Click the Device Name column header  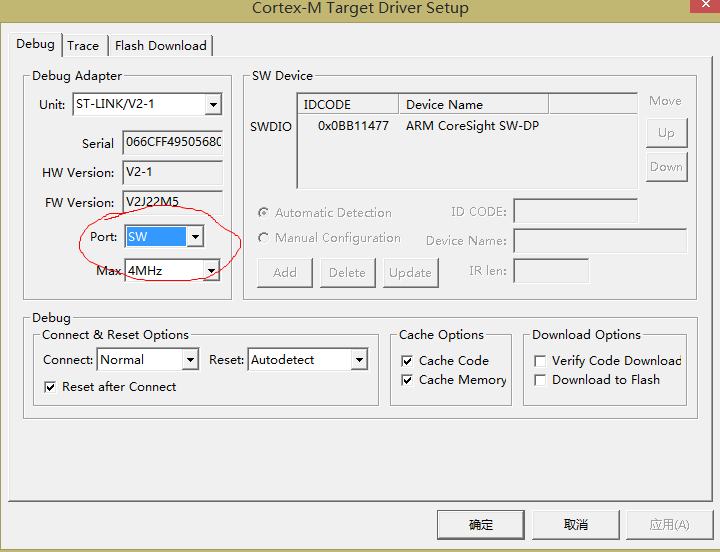(473, 104)
